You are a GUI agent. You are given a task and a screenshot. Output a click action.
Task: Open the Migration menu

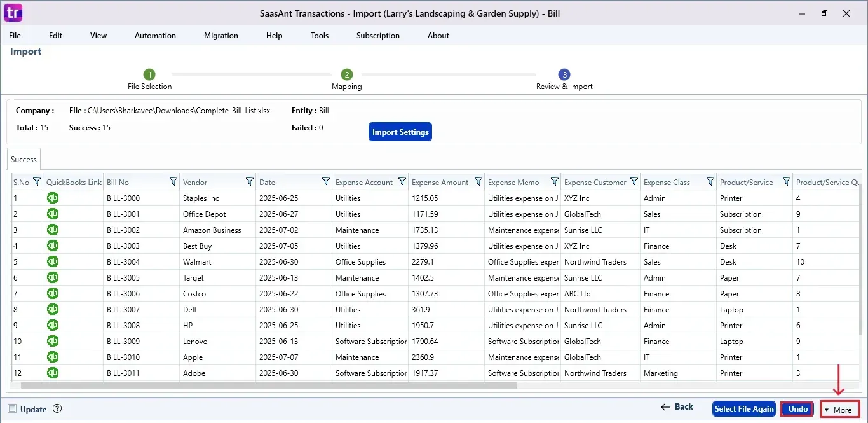pyautogui.click(x=221, y=36)
